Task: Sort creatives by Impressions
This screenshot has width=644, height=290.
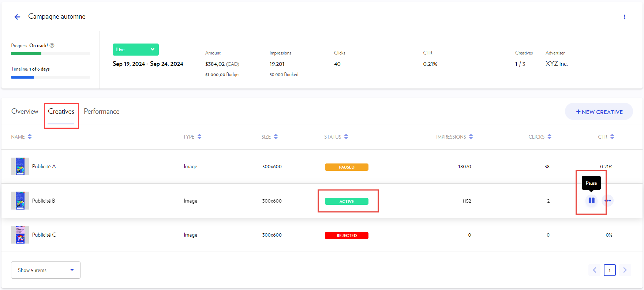Action: point(471,137)
